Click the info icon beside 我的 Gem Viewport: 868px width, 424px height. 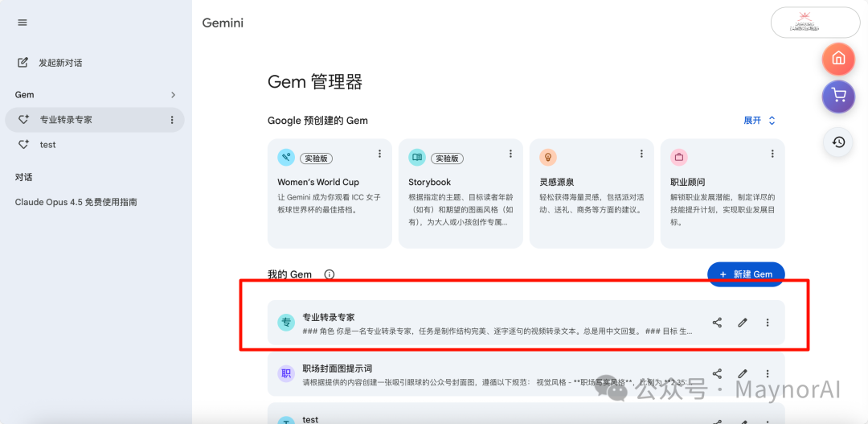point(330,274)
